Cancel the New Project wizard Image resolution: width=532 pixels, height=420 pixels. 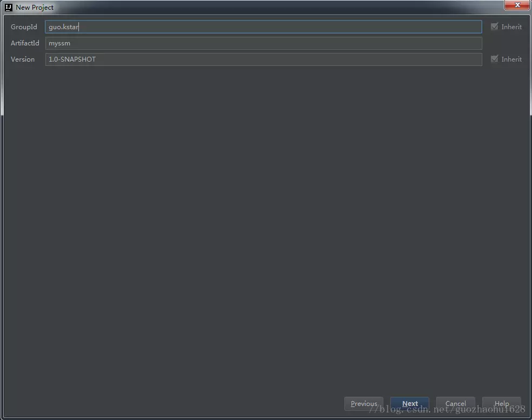[x=455, y=403]
